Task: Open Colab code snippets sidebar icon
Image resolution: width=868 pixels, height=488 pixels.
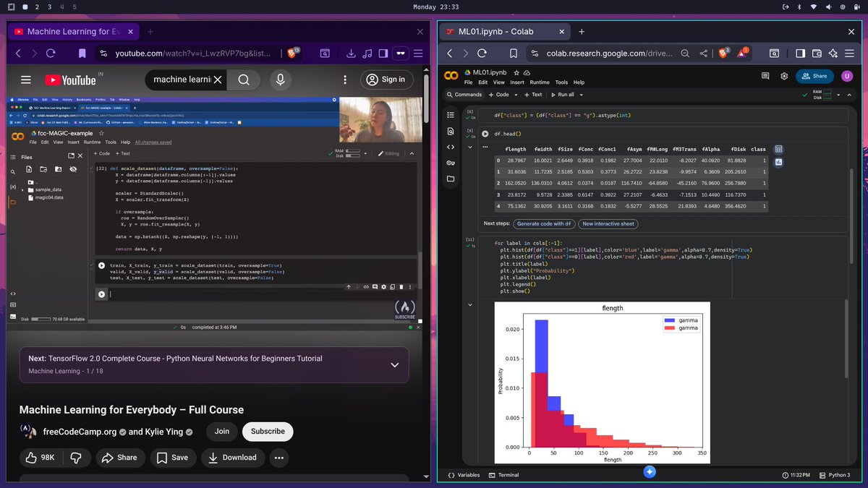Action: point(451,147)
